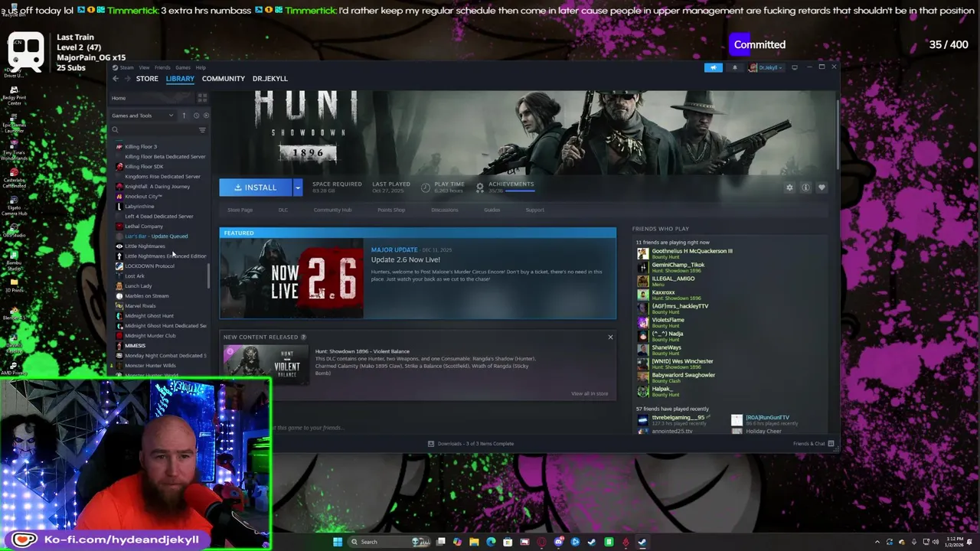Viewport: 980px width, 551px height.
Task: View Achievements progress bar
Action: [x=520, y=191]
